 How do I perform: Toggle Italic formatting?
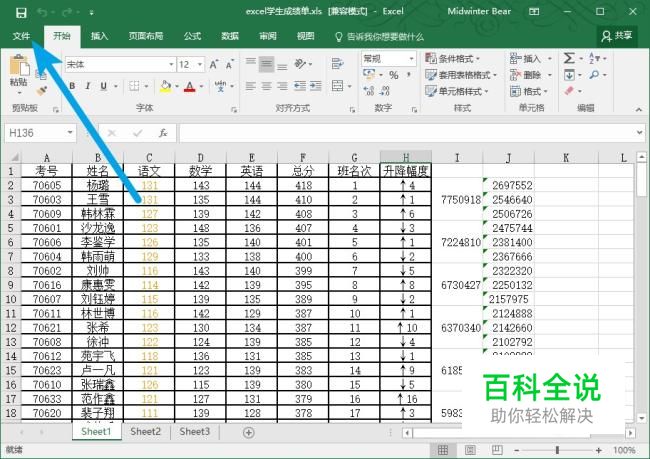88,86
